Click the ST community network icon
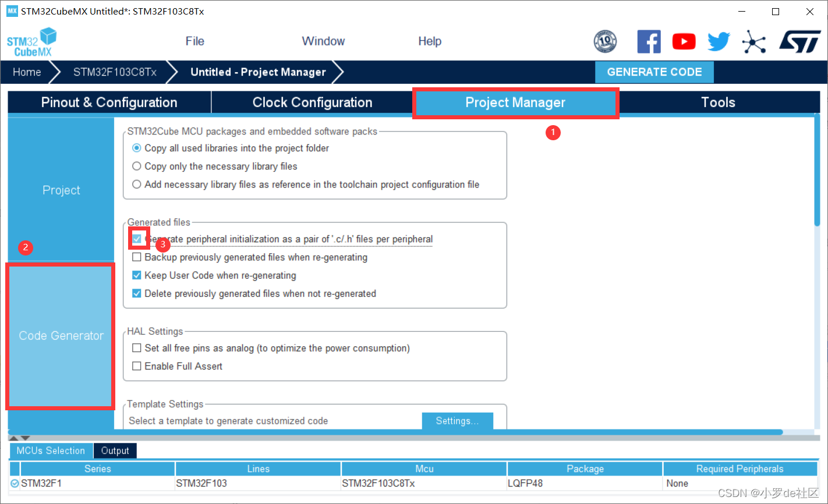828x504 pixels. click(754, 41)
